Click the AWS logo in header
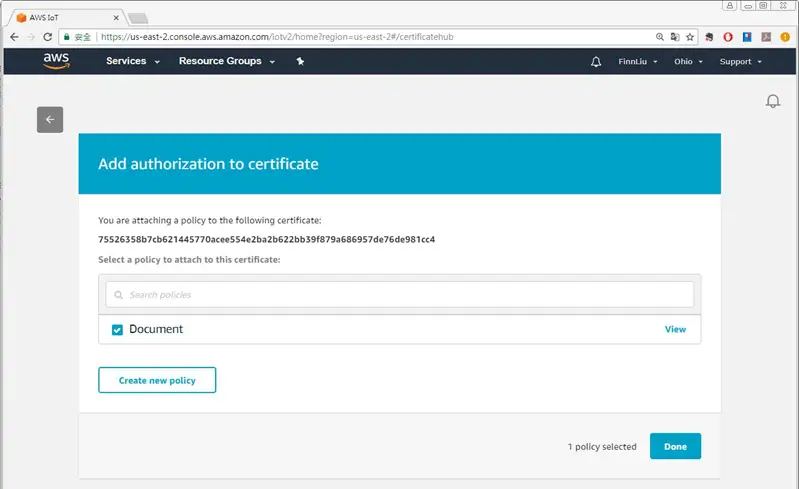This screenshot has height=489, width=799. tap(56, 61)
